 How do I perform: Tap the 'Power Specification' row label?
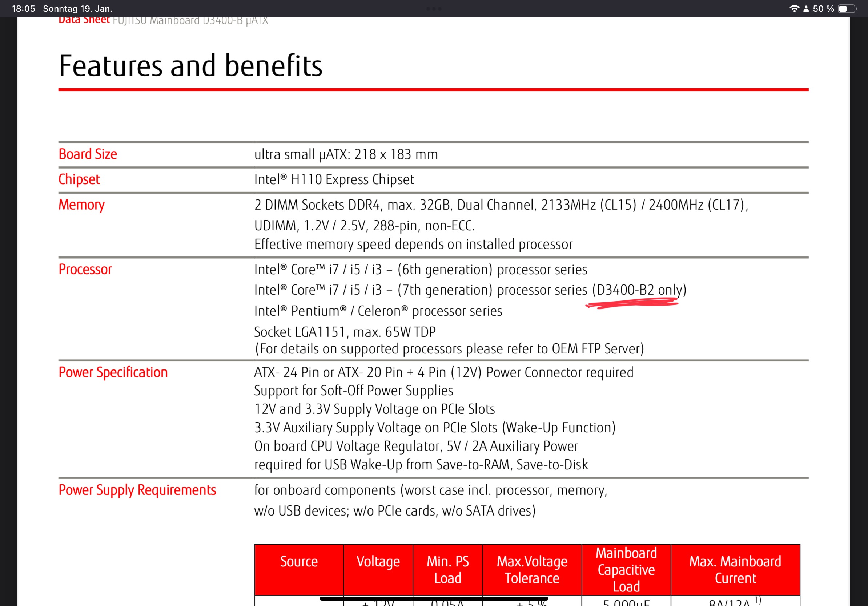coord(113,372)
